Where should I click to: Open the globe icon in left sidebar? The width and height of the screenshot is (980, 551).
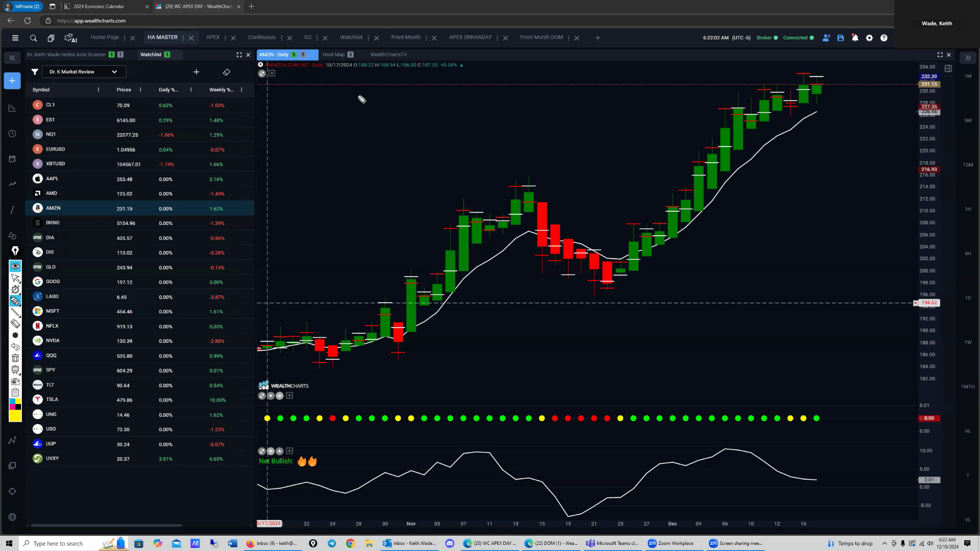click(12, 517)
